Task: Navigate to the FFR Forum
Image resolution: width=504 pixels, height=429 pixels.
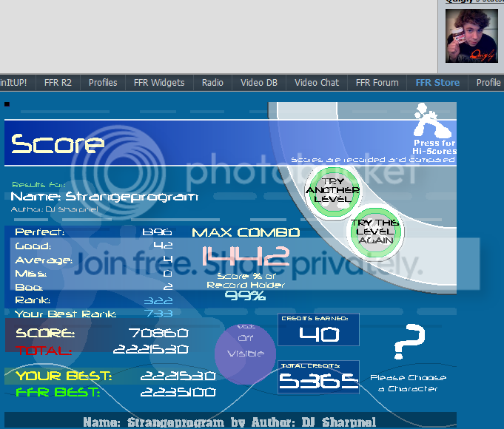Action: 377,83
